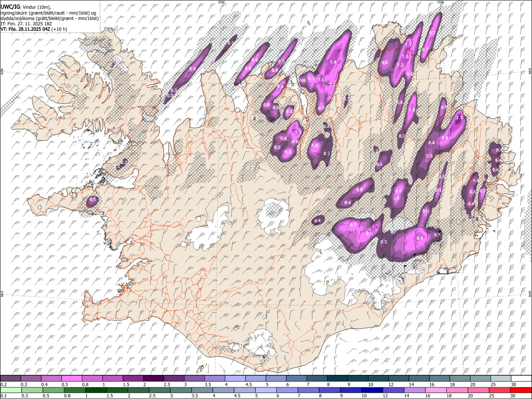
Task: Click the upper legend swatch between 4 and 4.5
Action: 235,378
